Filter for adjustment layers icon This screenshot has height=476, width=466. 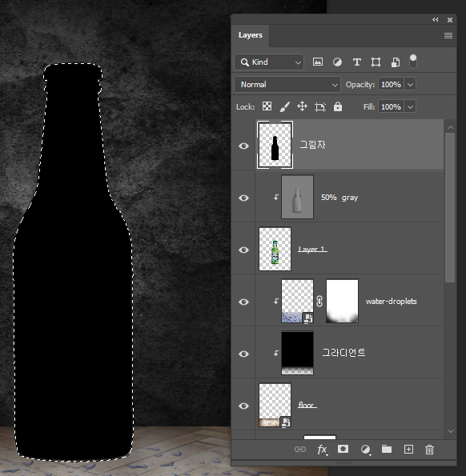pyautogui.click(x=337, y=62)
